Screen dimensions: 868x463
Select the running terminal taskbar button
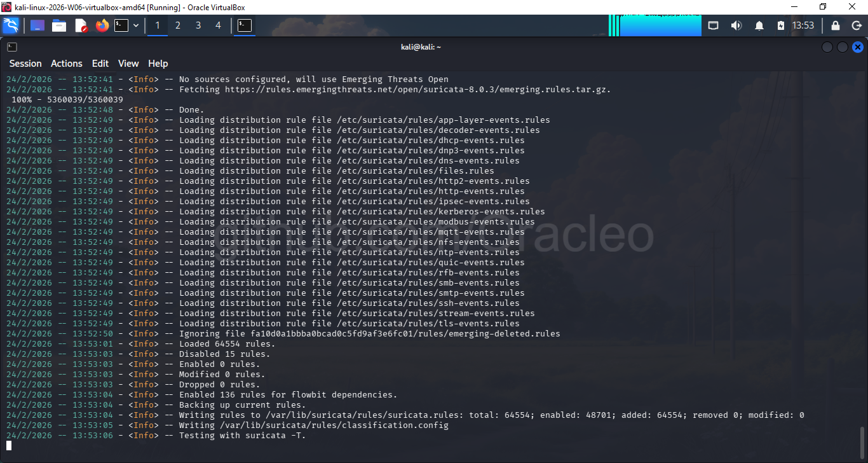245,25
